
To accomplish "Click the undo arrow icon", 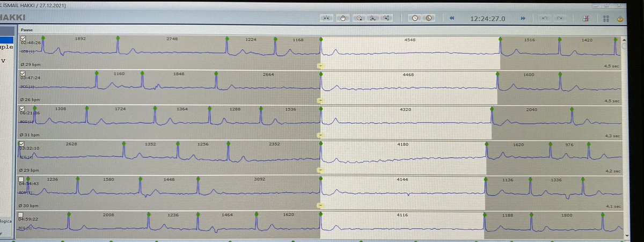I will point(545,18).
